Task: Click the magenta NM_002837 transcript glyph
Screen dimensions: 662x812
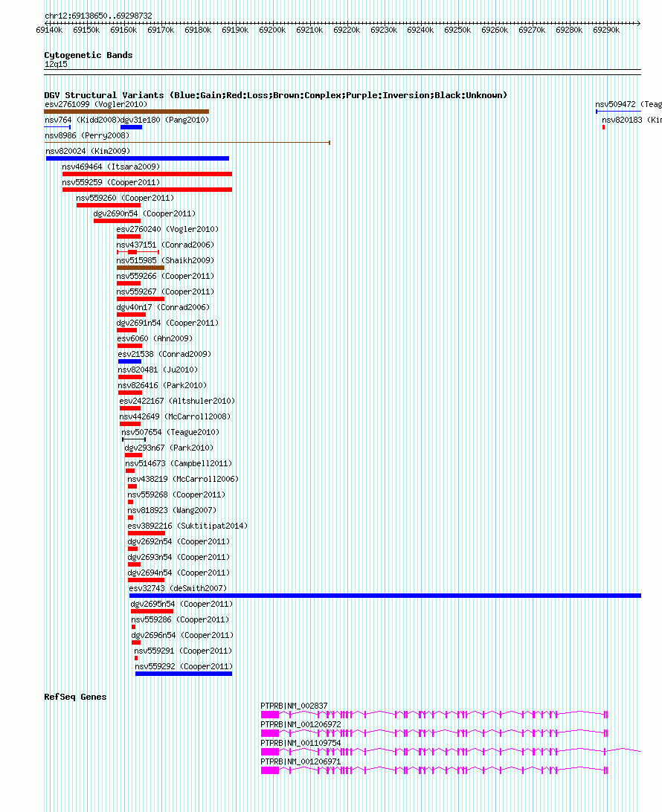Action: [x=434, y=715]
